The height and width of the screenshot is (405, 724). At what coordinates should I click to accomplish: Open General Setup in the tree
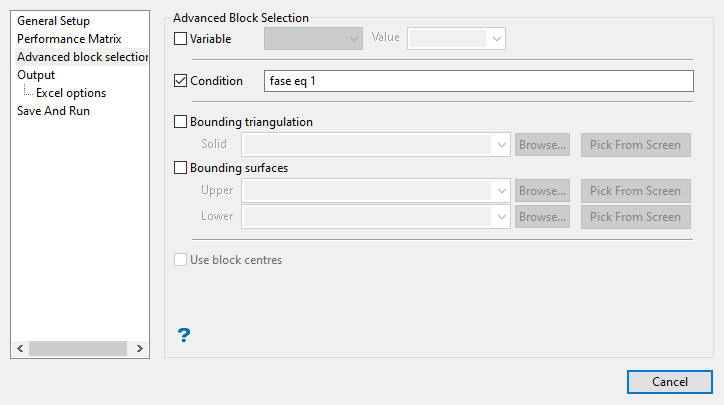[53, 21]
